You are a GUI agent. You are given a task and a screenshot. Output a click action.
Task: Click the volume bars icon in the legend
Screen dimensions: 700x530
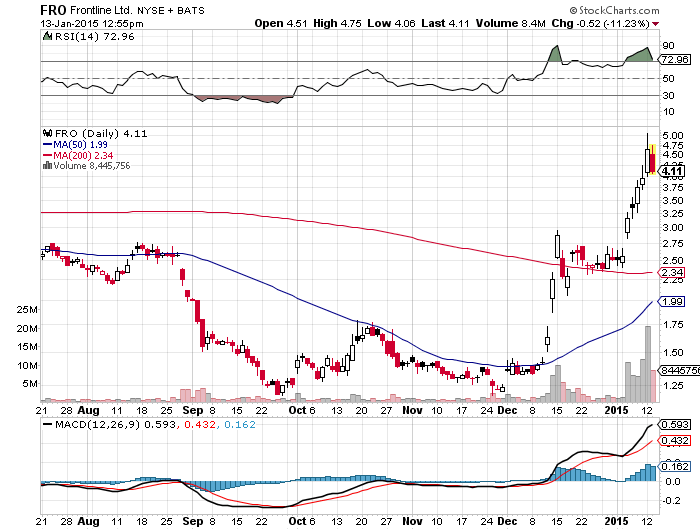tap(47, 166)
